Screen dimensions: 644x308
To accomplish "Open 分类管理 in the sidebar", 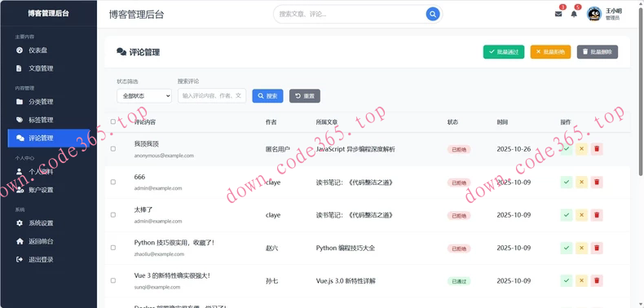I will pos(48,102).
